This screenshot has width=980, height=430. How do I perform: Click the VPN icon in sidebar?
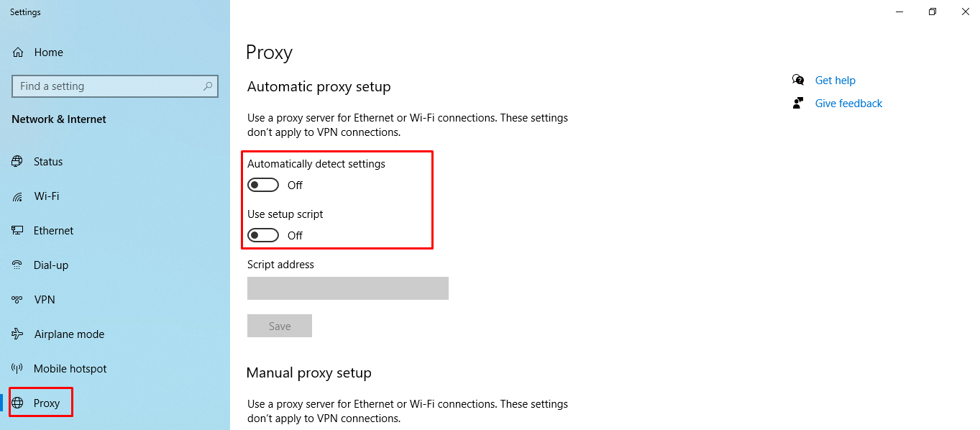[17, 300]
